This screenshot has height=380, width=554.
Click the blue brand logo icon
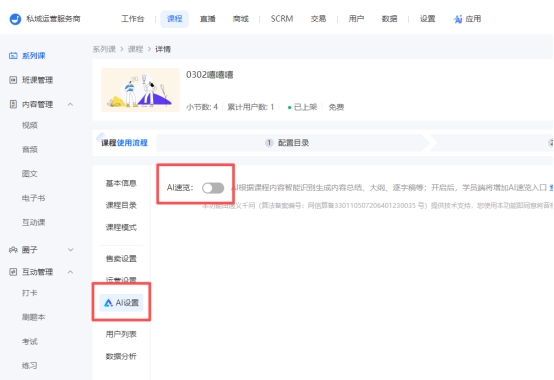click(x=15, y=19)
